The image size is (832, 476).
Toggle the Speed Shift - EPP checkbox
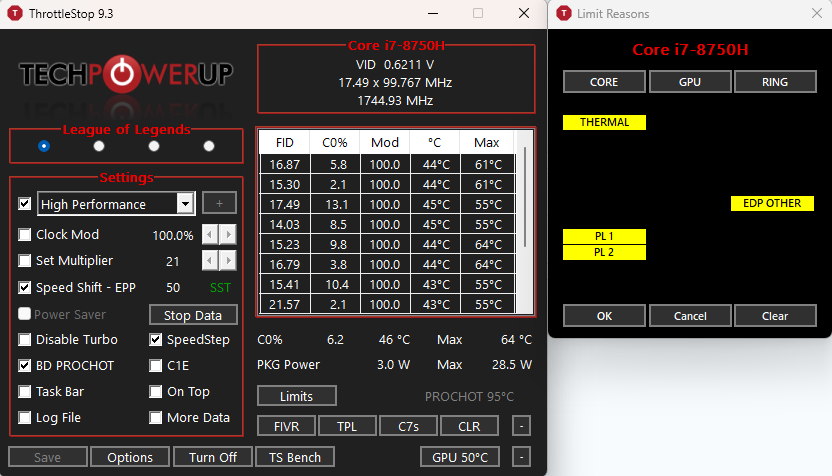click(x=24, y=288)
